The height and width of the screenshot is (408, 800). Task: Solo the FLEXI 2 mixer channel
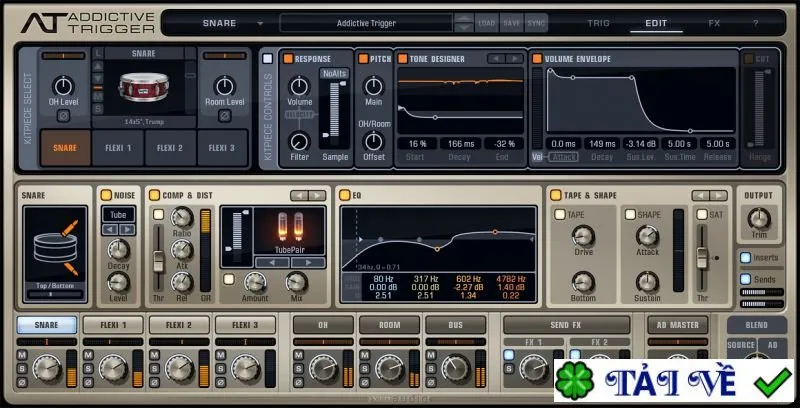click(x=155, y=368)
